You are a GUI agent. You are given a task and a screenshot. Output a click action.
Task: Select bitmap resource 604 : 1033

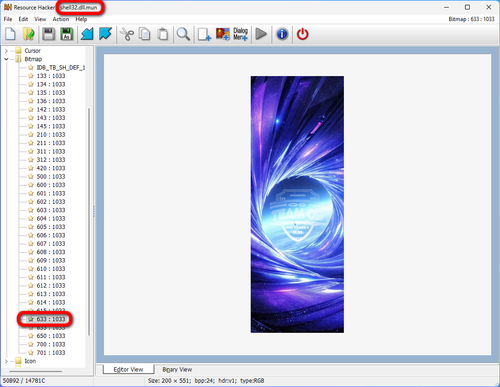(51, 218)
